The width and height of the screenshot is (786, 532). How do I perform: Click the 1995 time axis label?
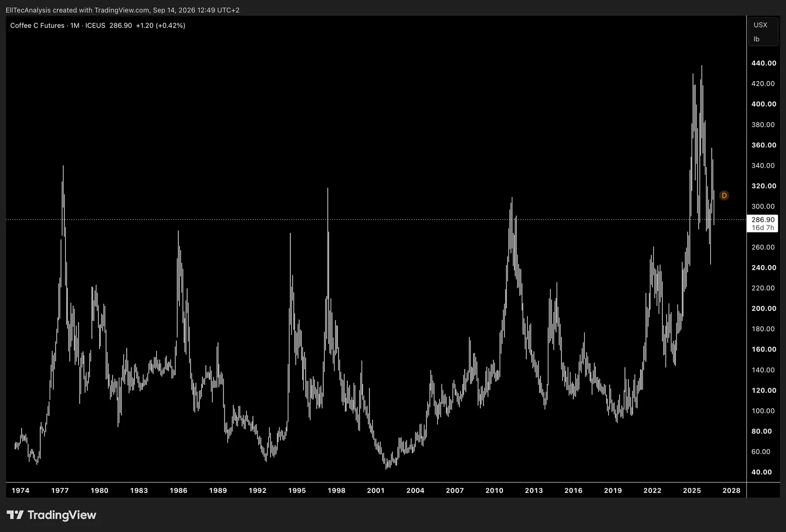coord(297,490)
